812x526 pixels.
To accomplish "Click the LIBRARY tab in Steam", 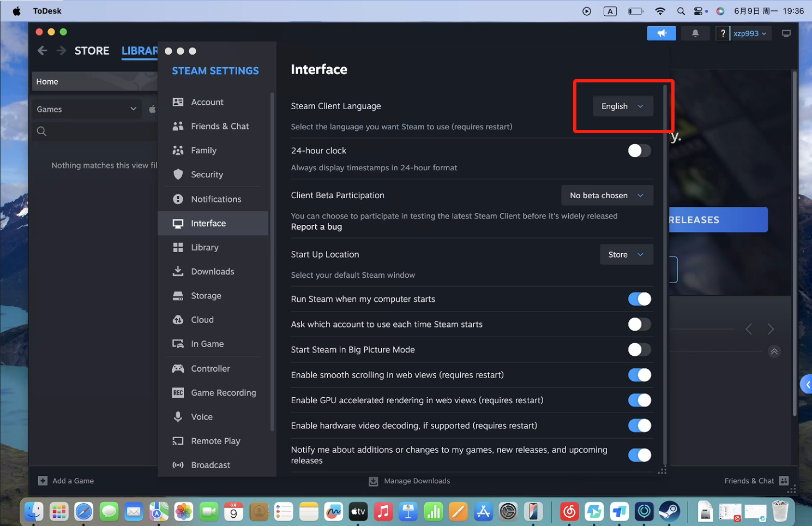I will pyautogui.click(x=140, y=51).
